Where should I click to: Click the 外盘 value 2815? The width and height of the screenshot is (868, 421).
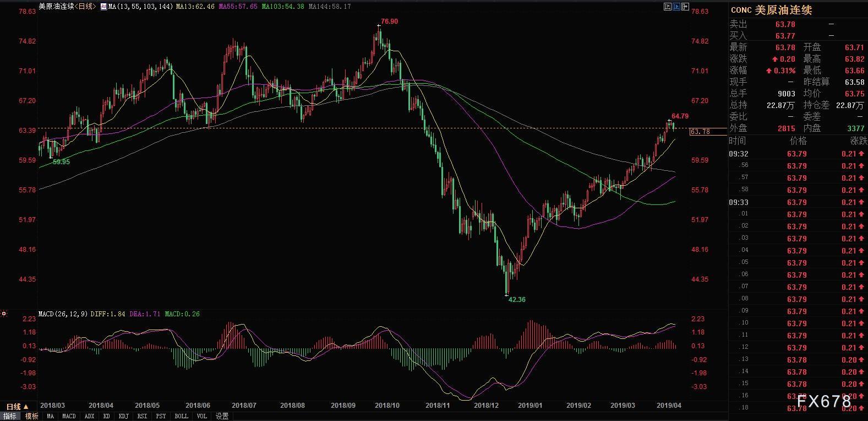click(x=787, y=128)
